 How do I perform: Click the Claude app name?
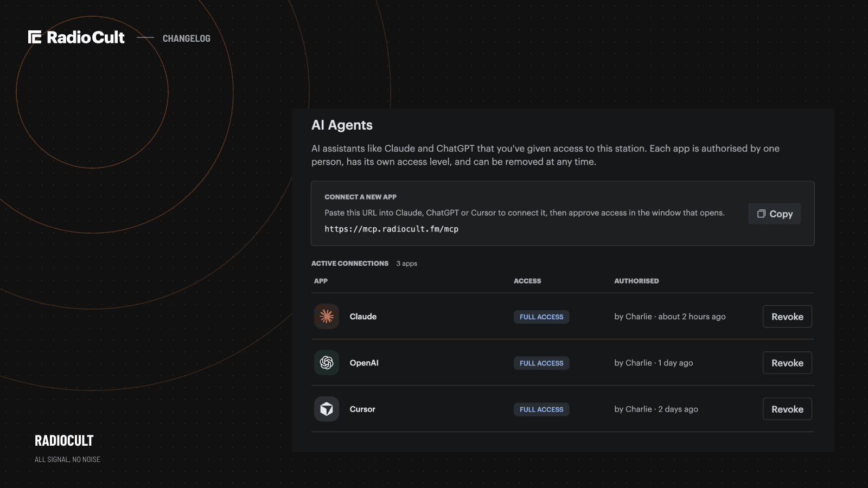point(363,317)
